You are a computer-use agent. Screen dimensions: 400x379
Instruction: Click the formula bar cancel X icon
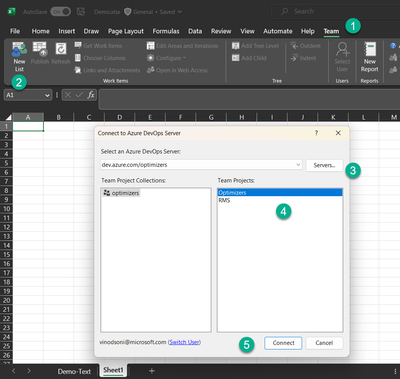68,95
